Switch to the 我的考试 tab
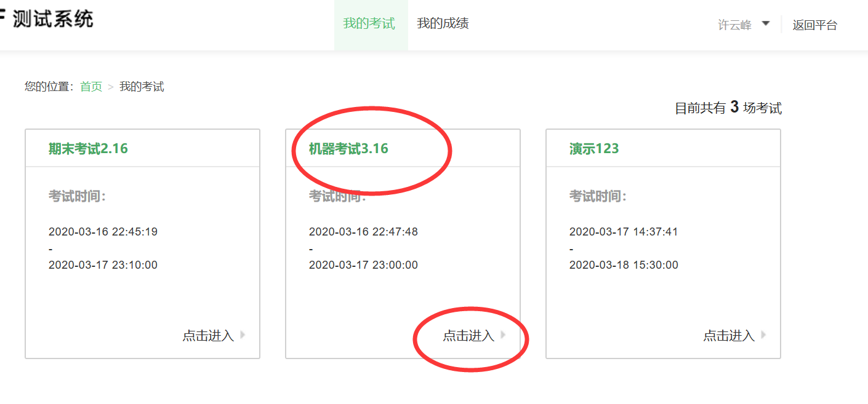868x404 pixels. (x=369, y=24)
